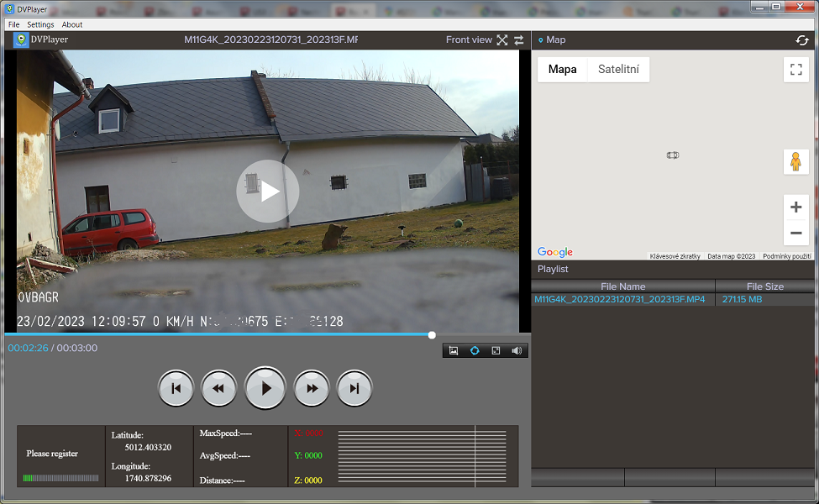Zoom in on the map
Viewport: 819px width, 504px height.
pos(795,207)
